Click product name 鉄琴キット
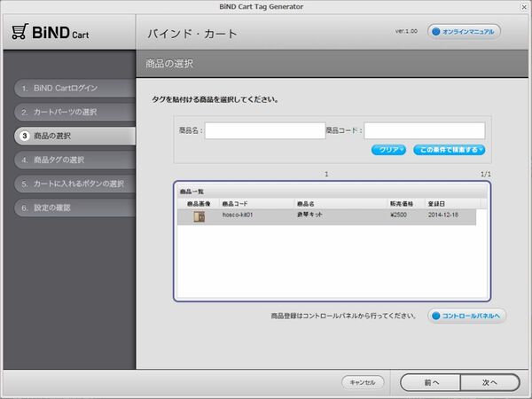This screenshot has width=532, height=399. [309, 215]
